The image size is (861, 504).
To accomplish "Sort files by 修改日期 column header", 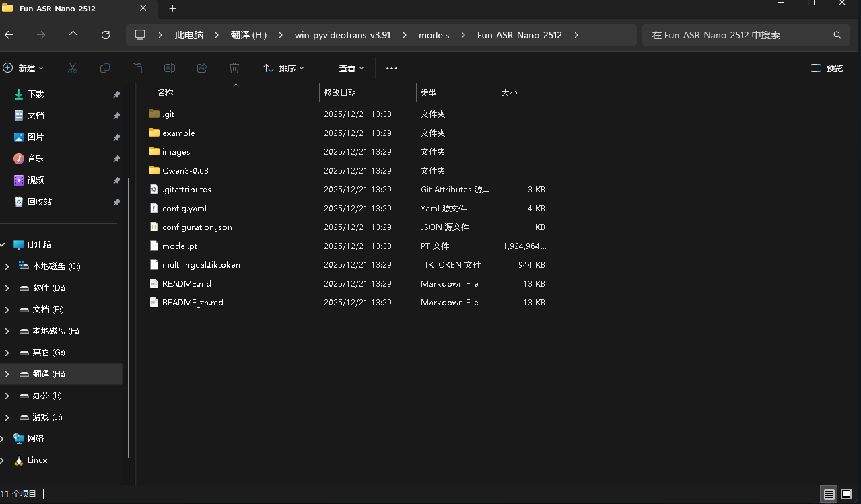I will (x=340, y=93).
